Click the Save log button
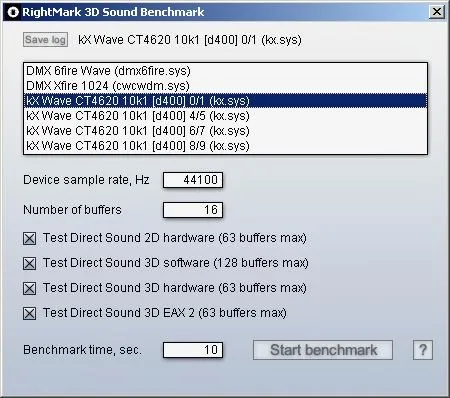This screenshot has height=398, width=450. tap(45, 40)
